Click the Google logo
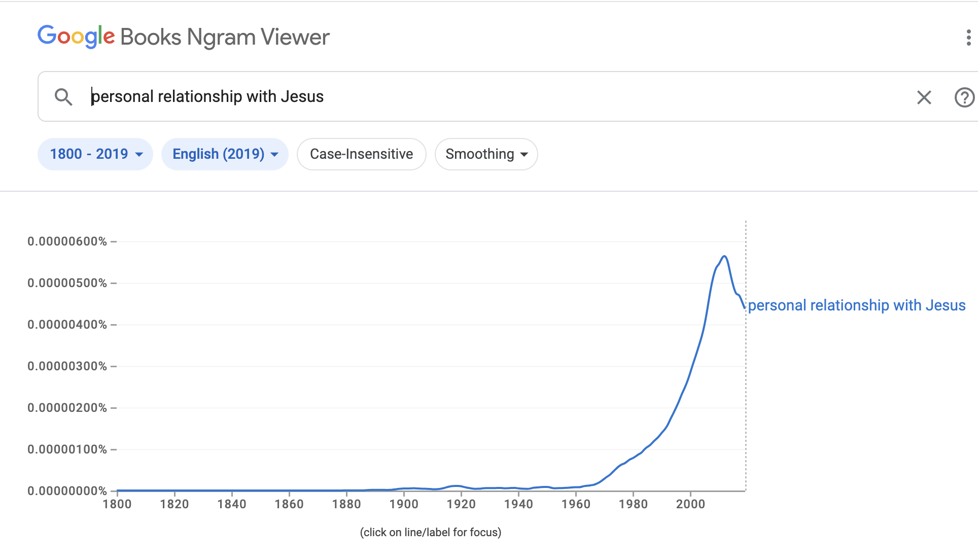The image size is (978, 560). (x=76, y=37)
